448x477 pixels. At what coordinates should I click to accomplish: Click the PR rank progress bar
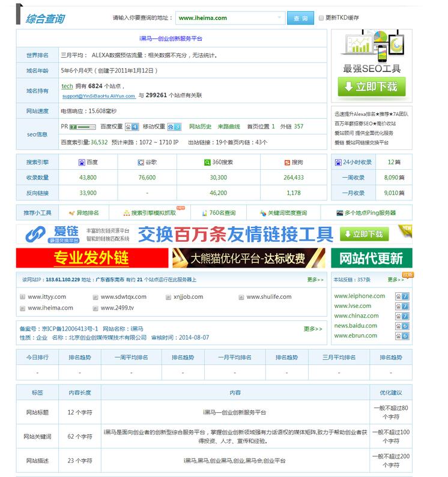pos(83,127)
